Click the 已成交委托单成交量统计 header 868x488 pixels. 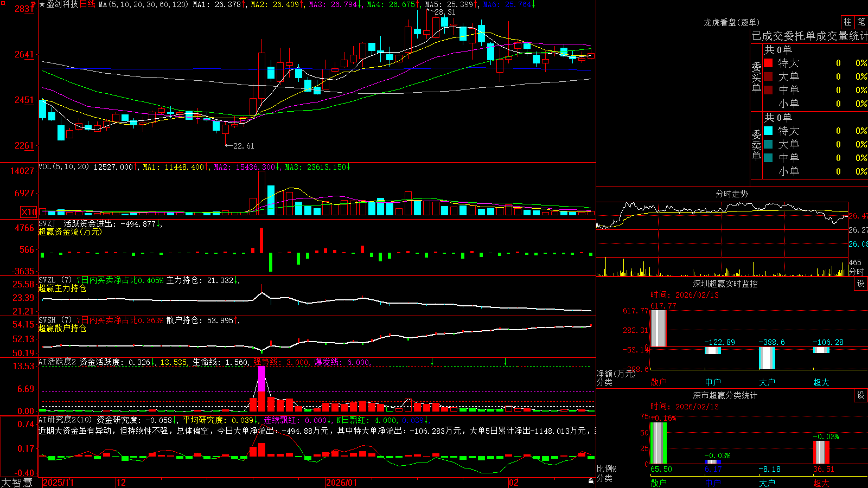(x=809, y=36)
